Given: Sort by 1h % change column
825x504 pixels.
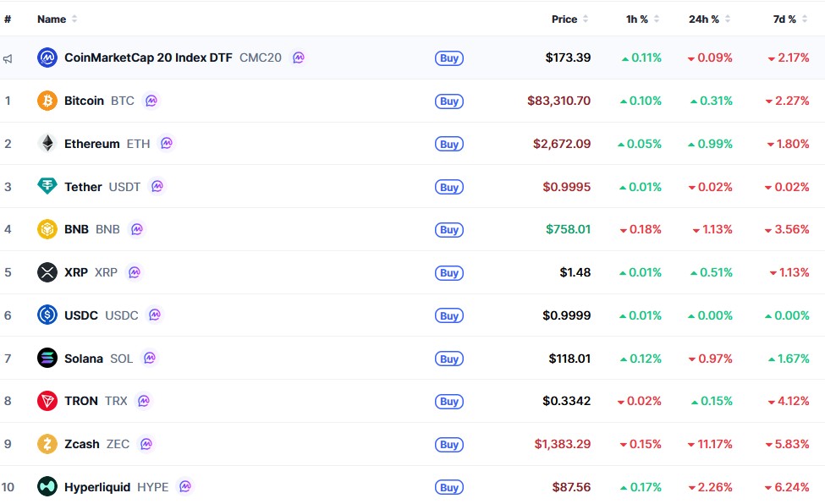Looking at the screenshot, I should click(x=642, y=19).
